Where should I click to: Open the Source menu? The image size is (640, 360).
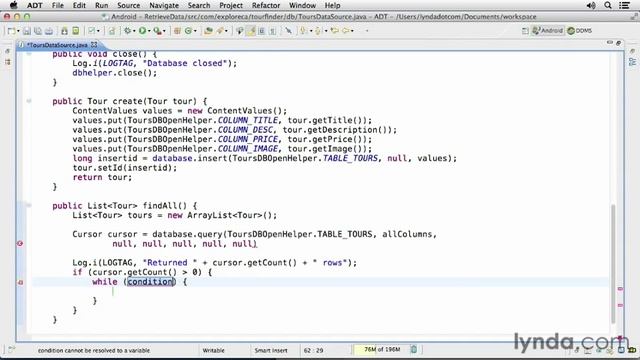pyautogui.click(x=129, y=5)
